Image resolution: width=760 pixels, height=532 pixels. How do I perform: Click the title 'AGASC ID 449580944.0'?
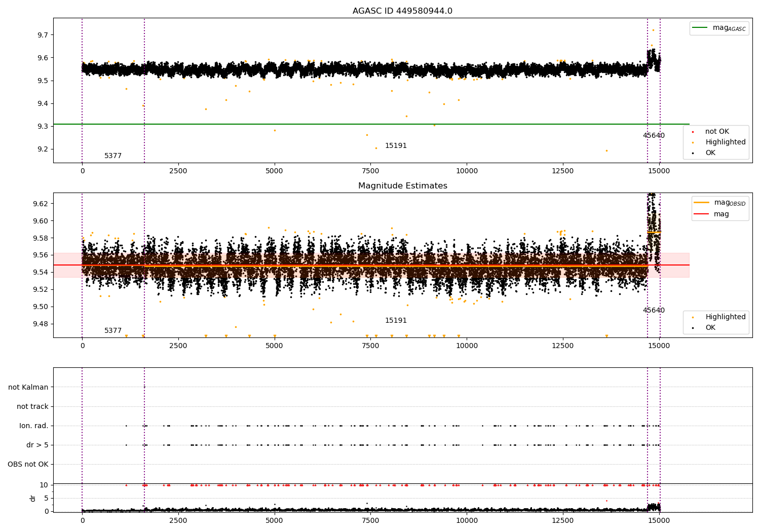402,11
